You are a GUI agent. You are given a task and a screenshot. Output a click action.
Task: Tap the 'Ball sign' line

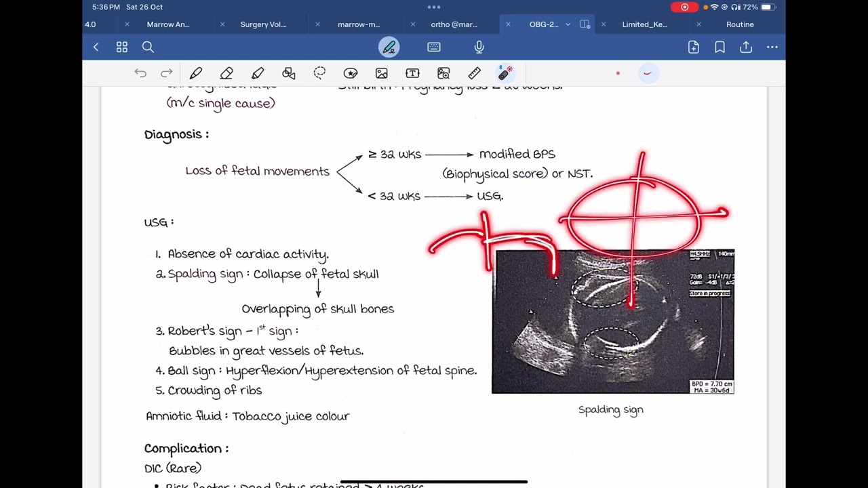316,371
